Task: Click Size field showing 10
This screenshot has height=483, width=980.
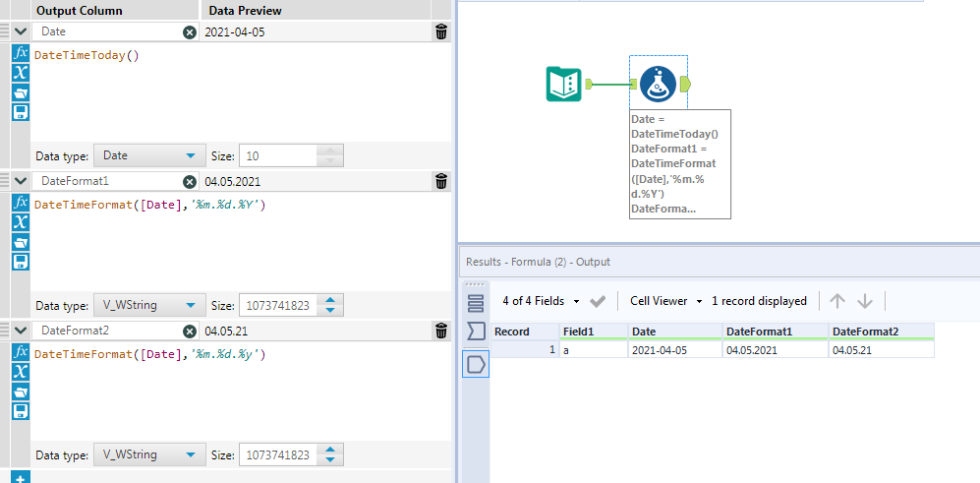Action: coord(278,155)
